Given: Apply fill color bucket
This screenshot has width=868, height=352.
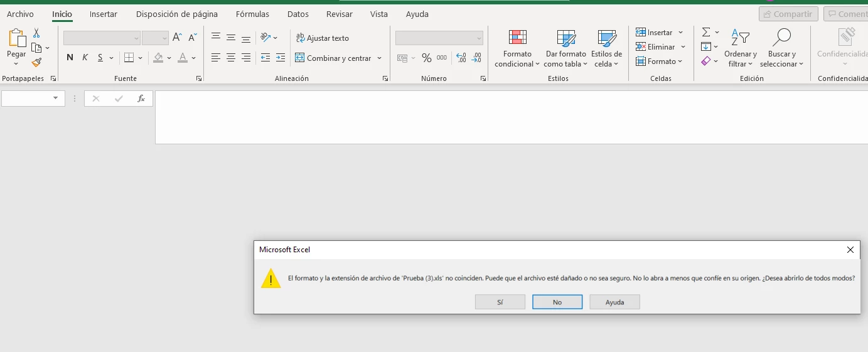Looking at the screenshot, I should click(158, 58).
